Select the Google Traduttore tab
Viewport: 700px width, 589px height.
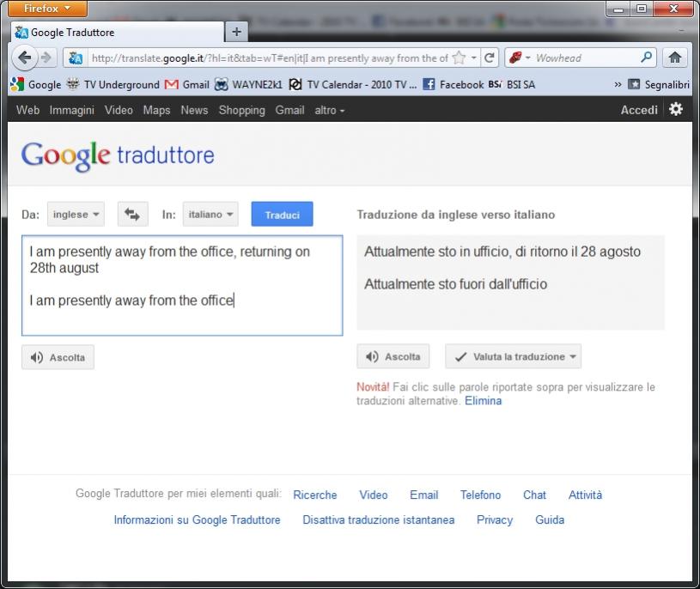(x=117, y=32)
